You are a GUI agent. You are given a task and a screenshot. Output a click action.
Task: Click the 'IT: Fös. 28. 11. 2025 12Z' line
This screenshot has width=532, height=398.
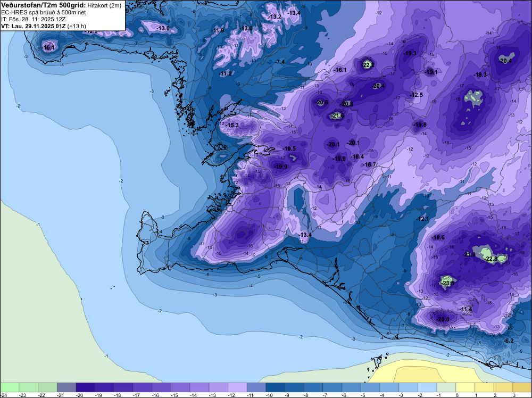click(x=33, y=19)
